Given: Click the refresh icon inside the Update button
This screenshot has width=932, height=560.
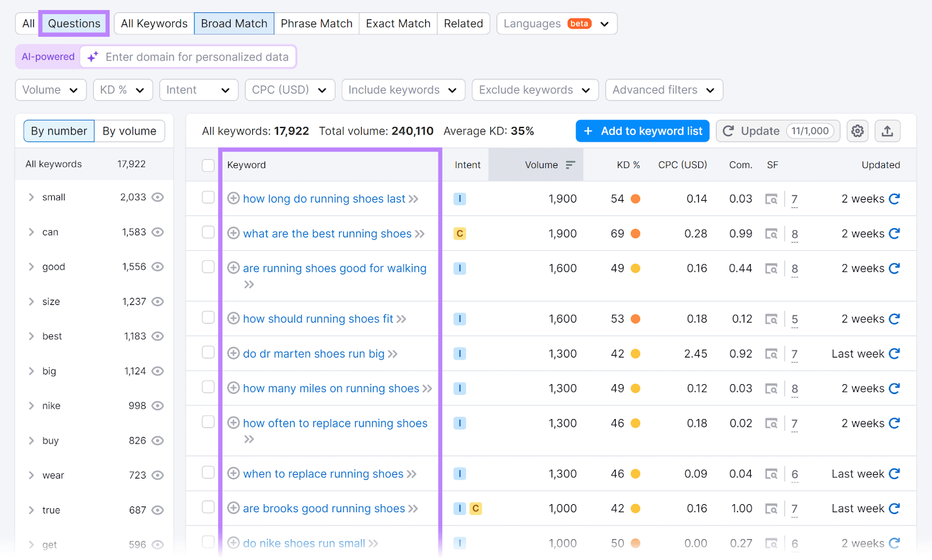Looking at the screenshot, I should point(728,131).
